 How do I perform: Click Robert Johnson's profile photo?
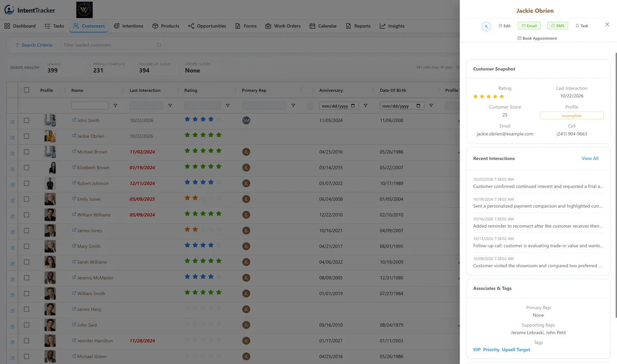(50, 184)
